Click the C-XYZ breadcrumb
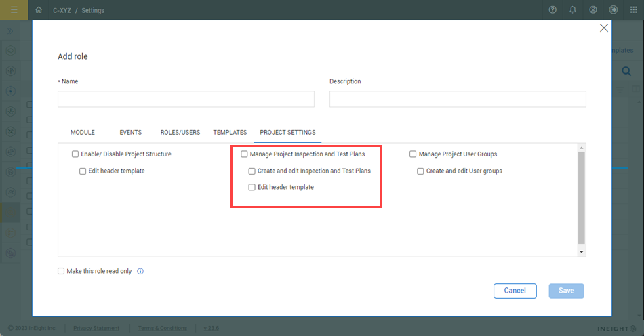The width and height of the screenshot is (644, 336). click(62, 10)
